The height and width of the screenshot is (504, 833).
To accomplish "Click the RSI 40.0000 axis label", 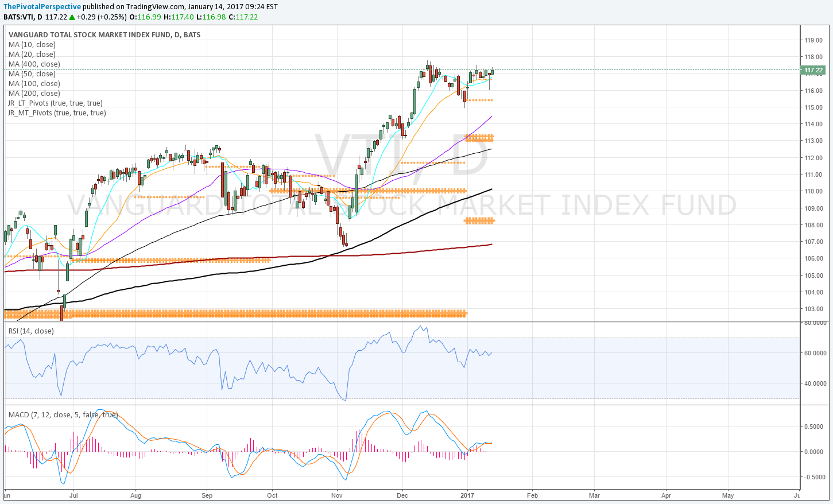I will tap(815, 383).
